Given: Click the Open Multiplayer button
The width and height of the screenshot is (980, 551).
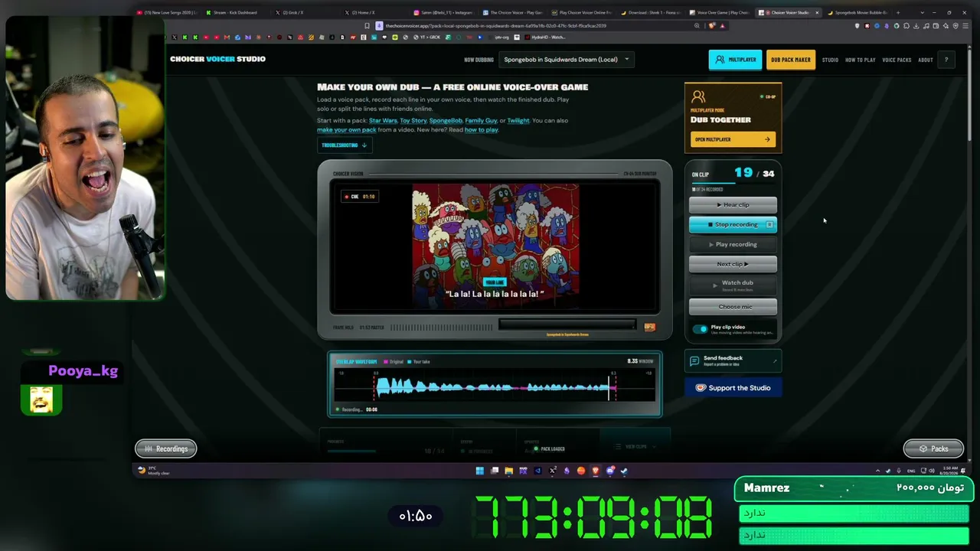Looking at the screenshot, I should click(733, 139).
